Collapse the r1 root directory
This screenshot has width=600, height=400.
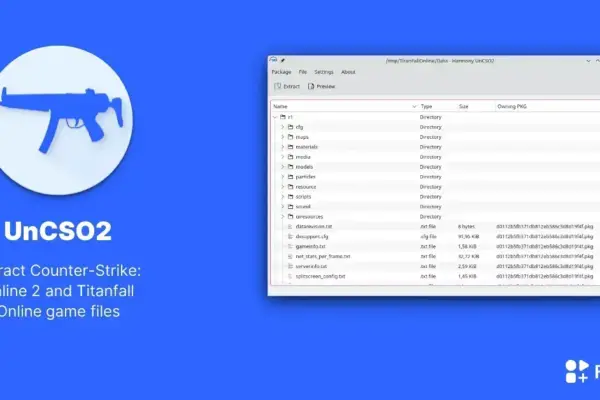275,117
